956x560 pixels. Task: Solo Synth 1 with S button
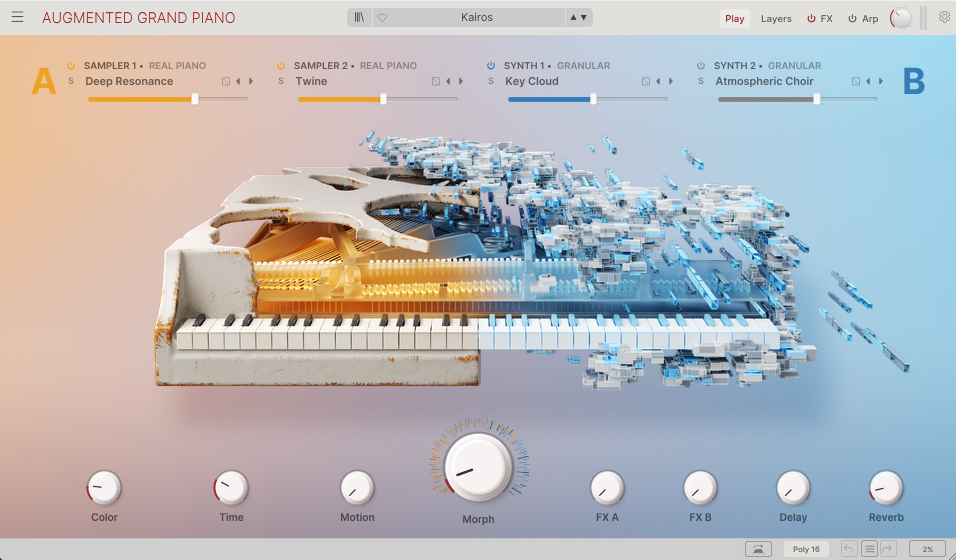(491, 81)
